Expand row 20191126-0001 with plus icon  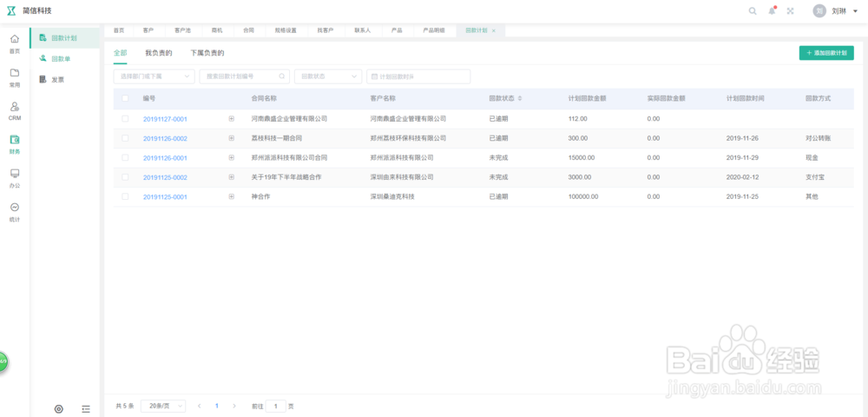(x=232, y=157)
